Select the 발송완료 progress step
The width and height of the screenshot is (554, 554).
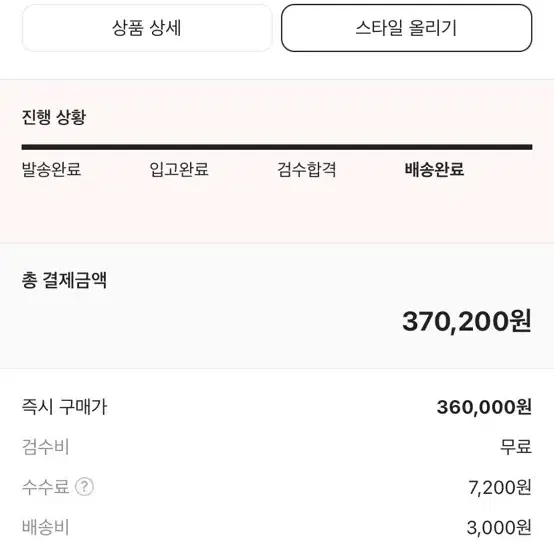[51, 169]
